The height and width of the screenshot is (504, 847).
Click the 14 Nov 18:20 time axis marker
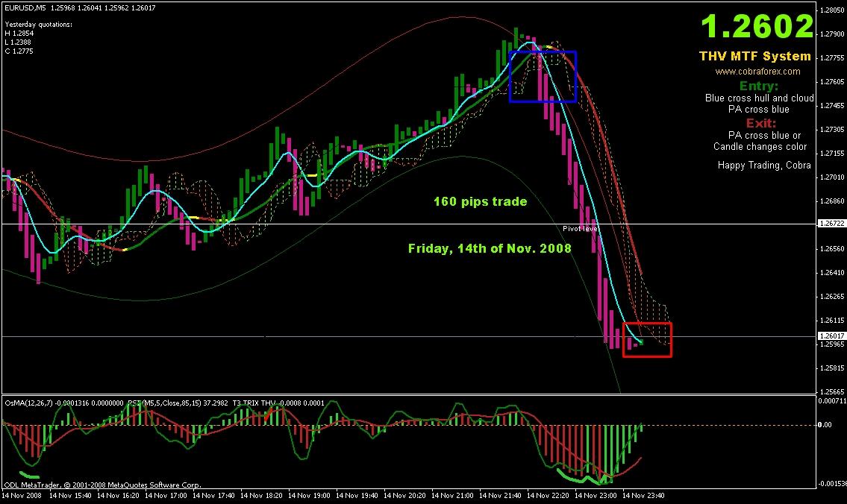[x=261, y=495]
